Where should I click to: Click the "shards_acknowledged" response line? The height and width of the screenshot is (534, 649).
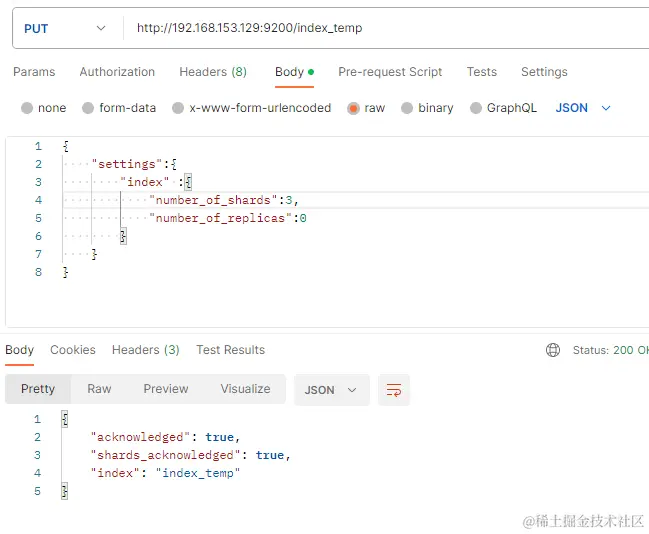pyautogui.click(x=190, y=455)
